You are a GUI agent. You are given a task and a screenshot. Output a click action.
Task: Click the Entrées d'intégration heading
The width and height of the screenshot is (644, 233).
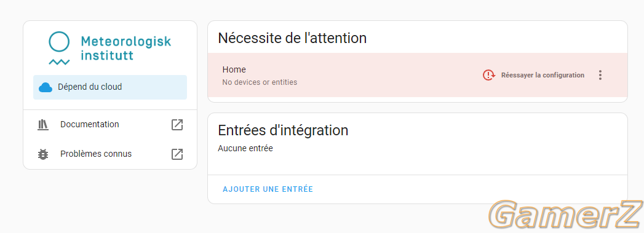pos(283,130)
